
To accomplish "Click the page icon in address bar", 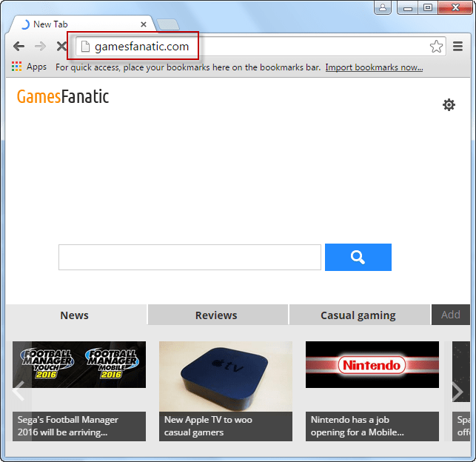I will click(85, 47).
